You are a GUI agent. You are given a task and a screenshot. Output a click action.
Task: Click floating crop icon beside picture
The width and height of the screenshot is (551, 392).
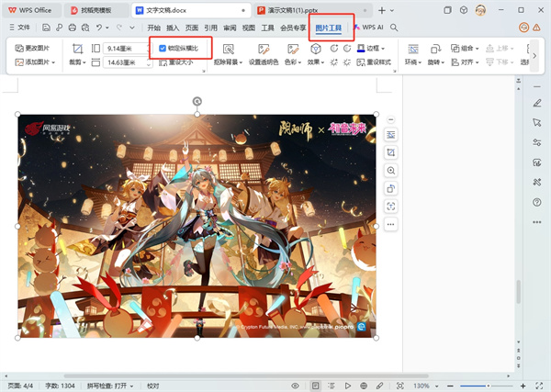(x=391, y=152)
